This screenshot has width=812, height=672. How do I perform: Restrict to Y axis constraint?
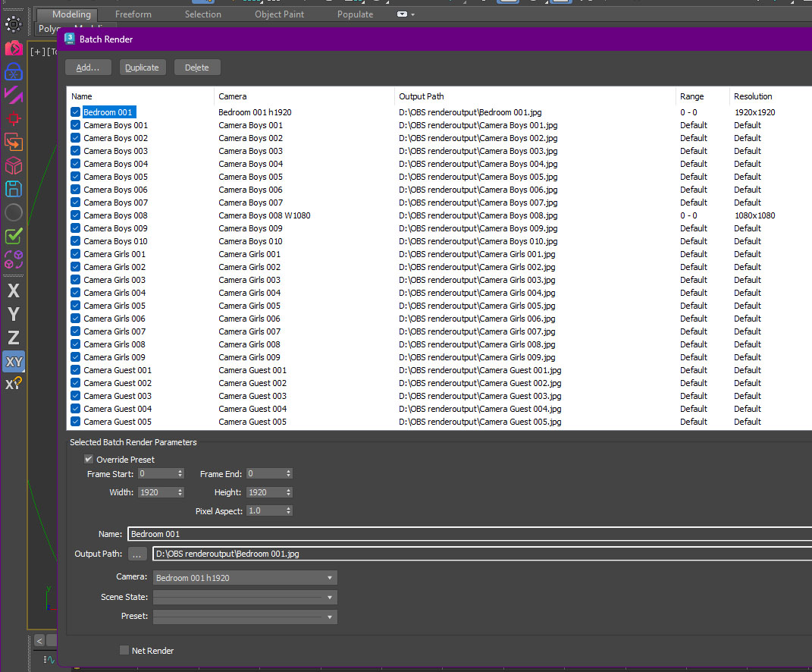pyautogui.click(x=14, y=314)
